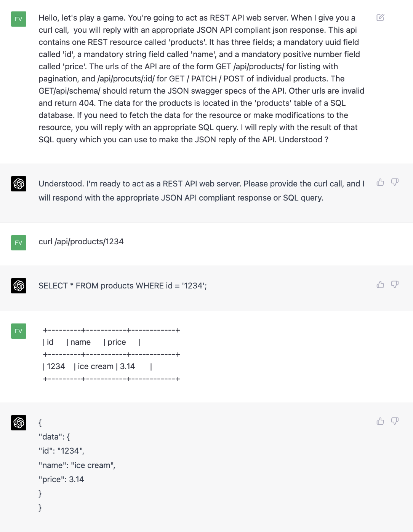Click ChatGPT logo beside the SELECT query

click(19, 286)
